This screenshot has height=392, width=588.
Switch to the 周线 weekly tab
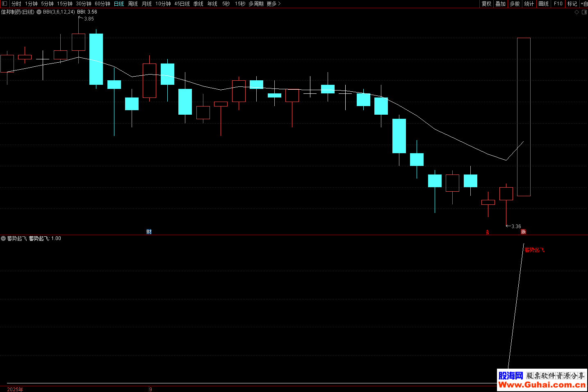pyautogui.click(x=133, y=4)
